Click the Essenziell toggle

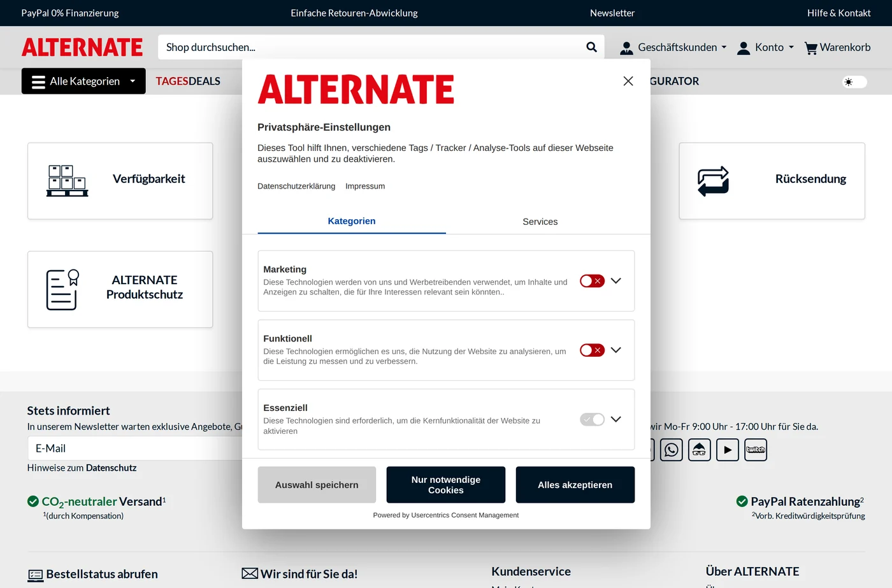coord(592,419)
